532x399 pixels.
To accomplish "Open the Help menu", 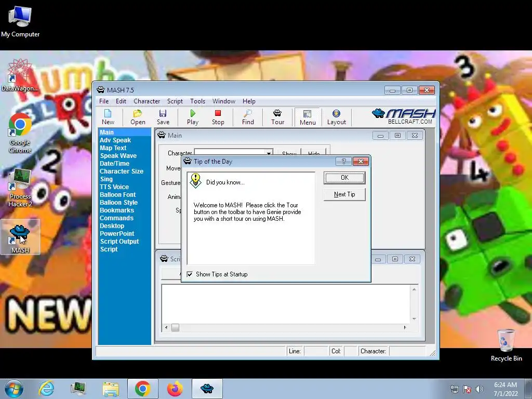I will pos(249,101).
